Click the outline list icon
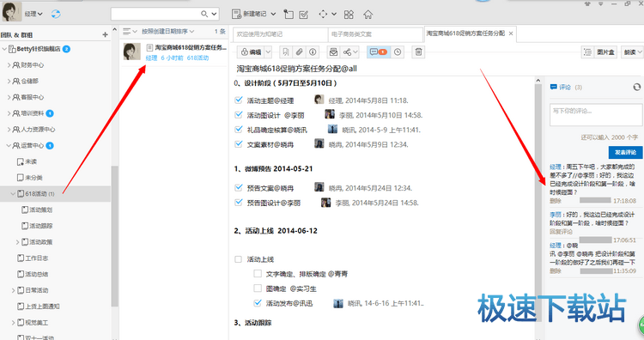 click(x=587, y=52)
